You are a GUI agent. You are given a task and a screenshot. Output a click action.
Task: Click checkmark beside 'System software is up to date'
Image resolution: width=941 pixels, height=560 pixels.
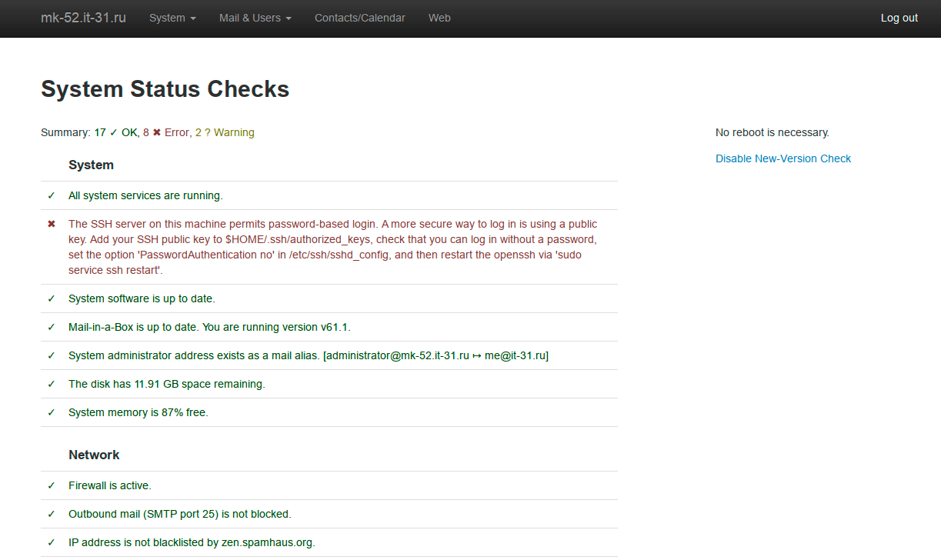[x=52, y=298]
